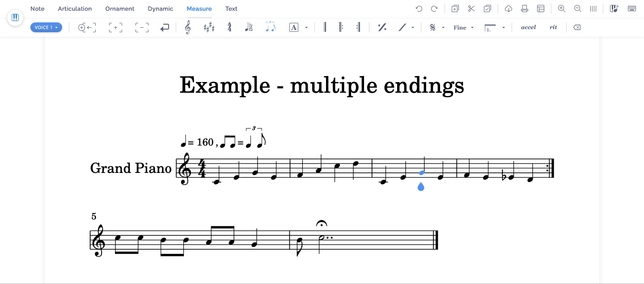The image size is (644, 284).
Task: Open the on-screen piano keyboard
Action: (x=632, y=9)
